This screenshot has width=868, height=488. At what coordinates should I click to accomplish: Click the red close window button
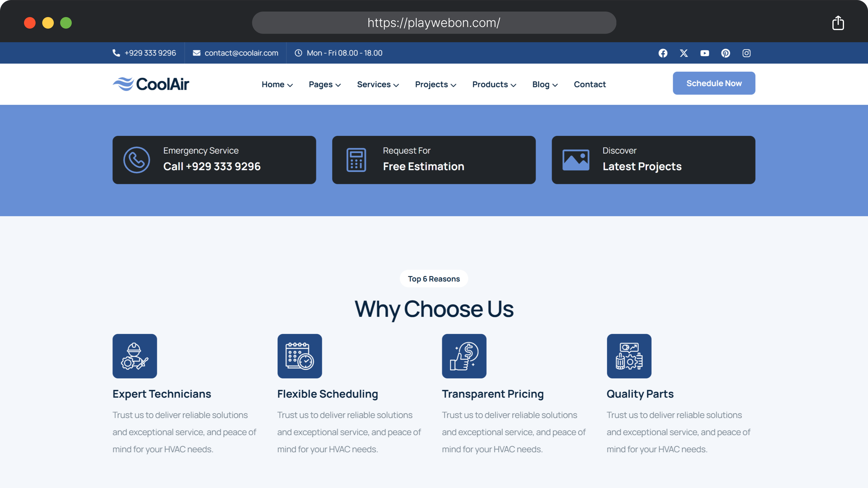click(x=30, y=23)
